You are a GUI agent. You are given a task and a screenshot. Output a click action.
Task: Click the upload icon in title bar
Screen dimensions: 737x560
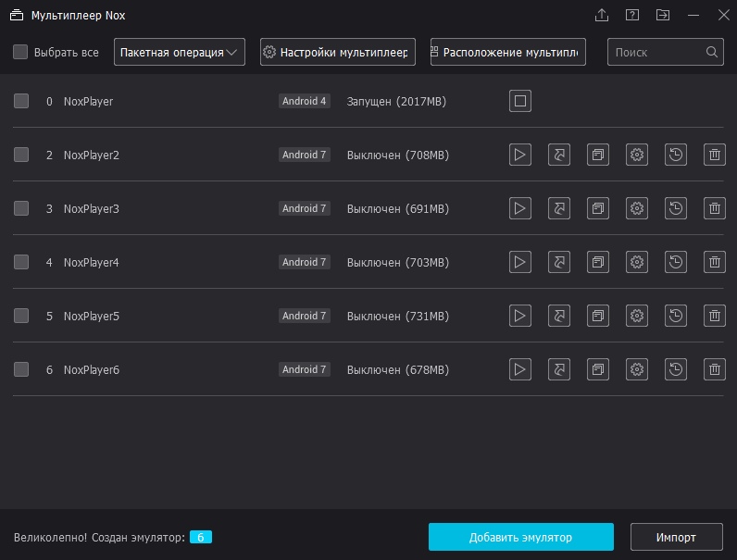click(602, 15)
